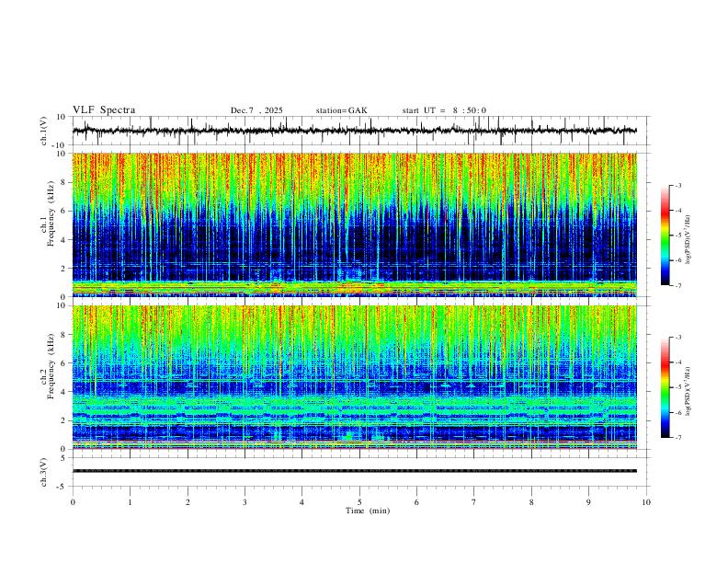
Task: Click time axis tick label "4"
Action: (301, 502)
